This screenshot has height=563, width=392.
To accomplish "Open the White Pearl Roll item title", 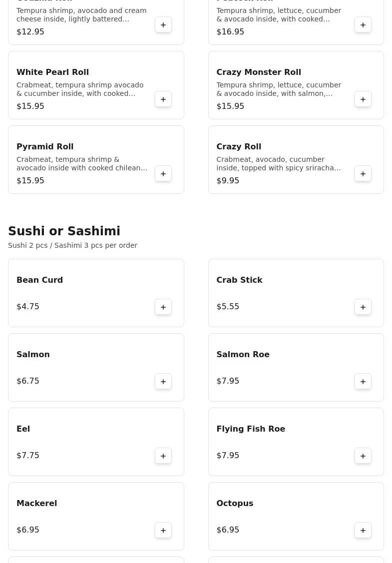I will point(52,72).
